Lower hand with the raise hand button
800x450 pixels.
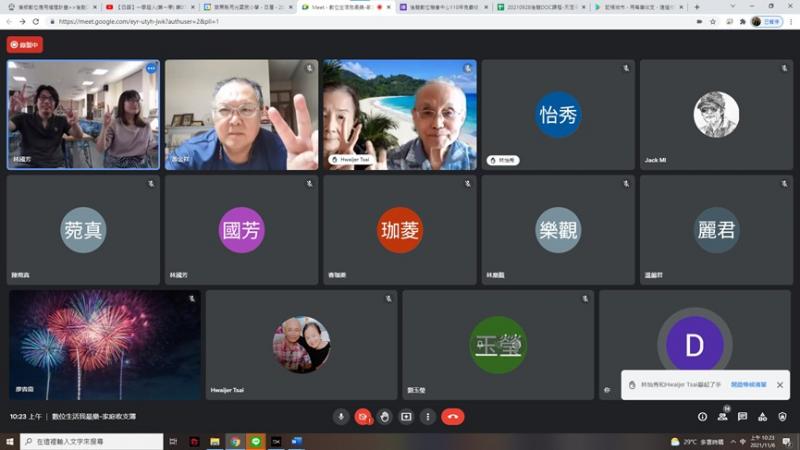click(x=385, y=416)
